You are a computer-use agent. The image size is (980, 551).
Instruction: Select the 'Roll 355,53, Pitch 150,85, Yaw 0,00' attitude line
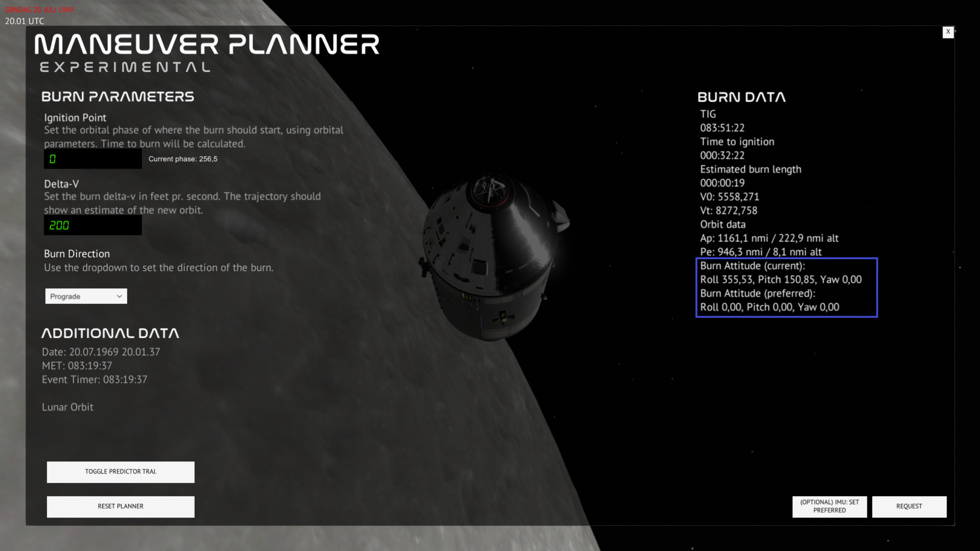[781, 280]
